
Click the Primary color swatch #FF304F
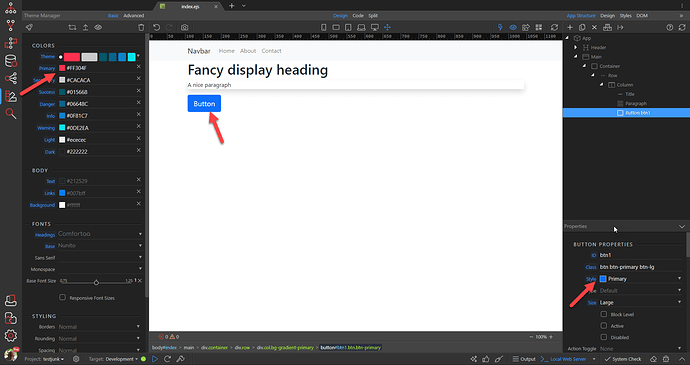click(62, 68)
